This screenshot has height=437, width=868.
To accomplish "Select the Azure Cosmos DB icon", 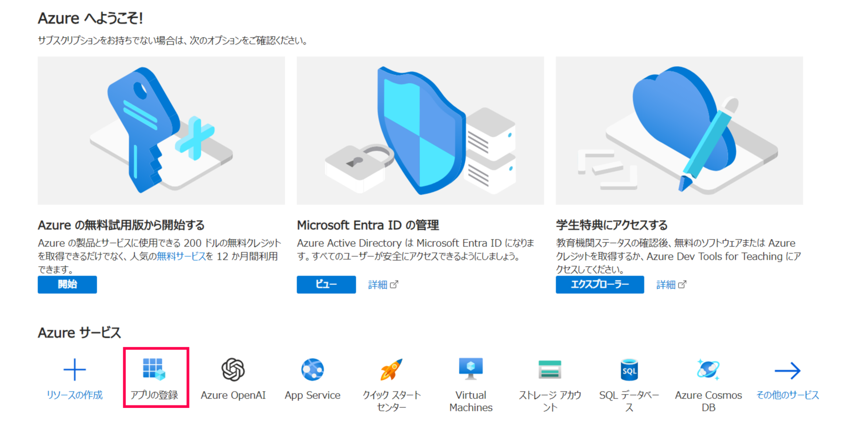I will point(709,369).
